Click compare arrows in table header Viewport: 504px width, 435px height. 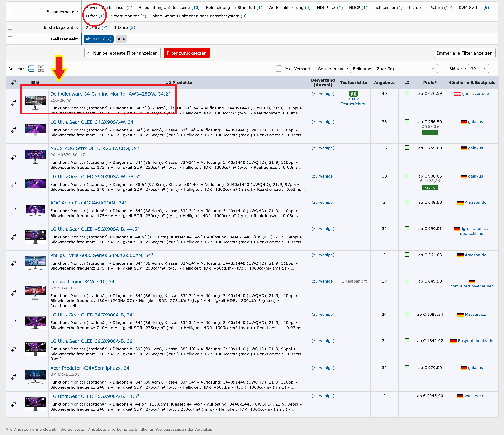14,82
